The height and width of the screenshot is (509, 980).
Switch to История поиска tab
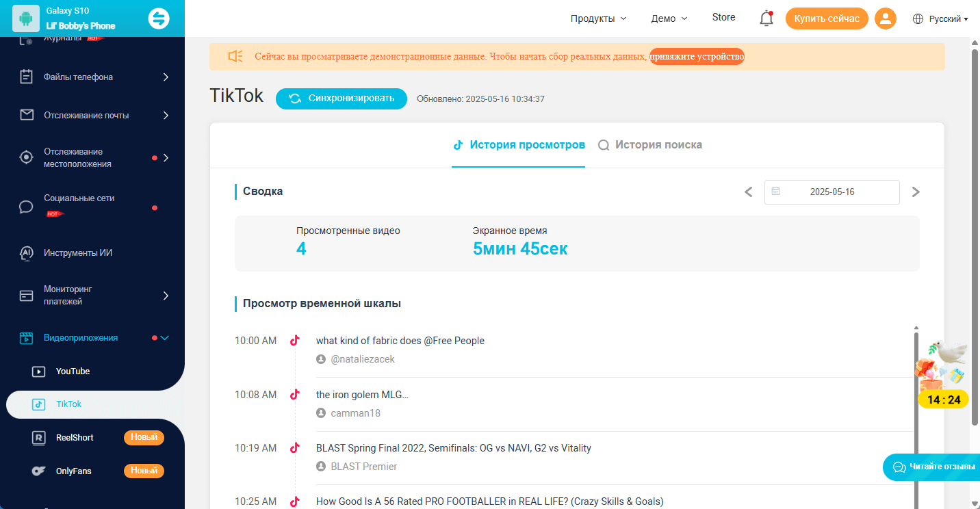click(x=650, y=145)
